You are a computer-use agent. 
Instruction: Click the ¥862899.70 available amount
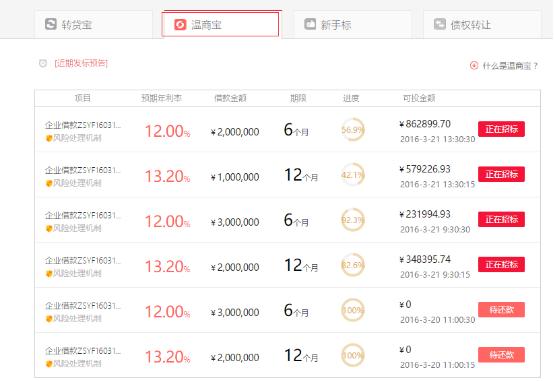[425, 124]
